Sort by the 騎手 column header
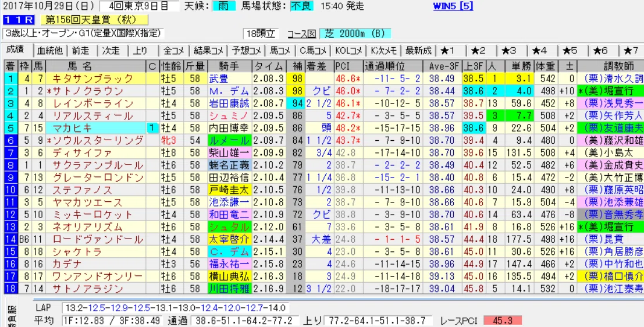 [229, 66]
